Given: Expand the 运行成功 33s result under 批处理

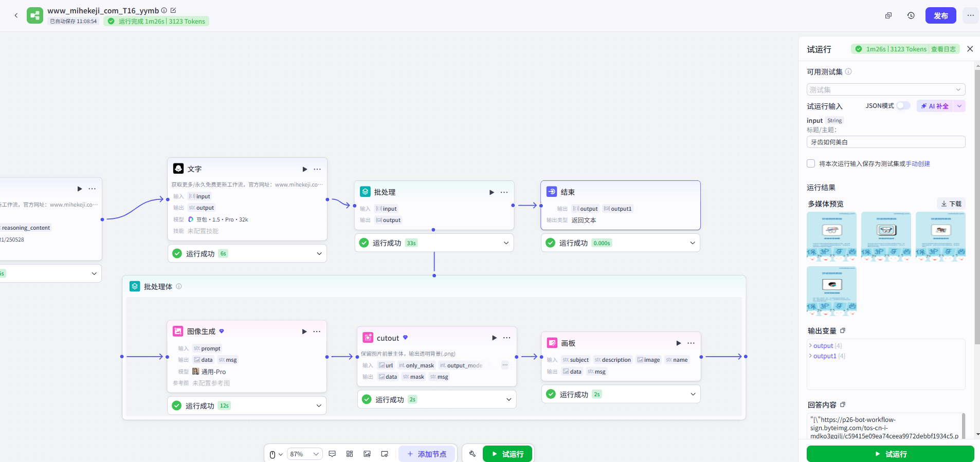Looking at the screenshot, I should pyautogui.click(x=506, y=243).
